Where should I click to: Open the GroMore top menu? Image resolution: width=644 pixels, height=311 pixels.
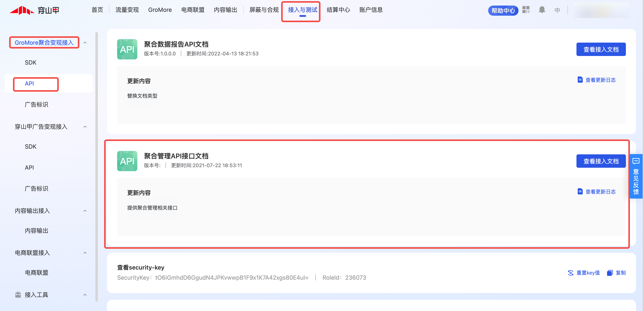160,10
